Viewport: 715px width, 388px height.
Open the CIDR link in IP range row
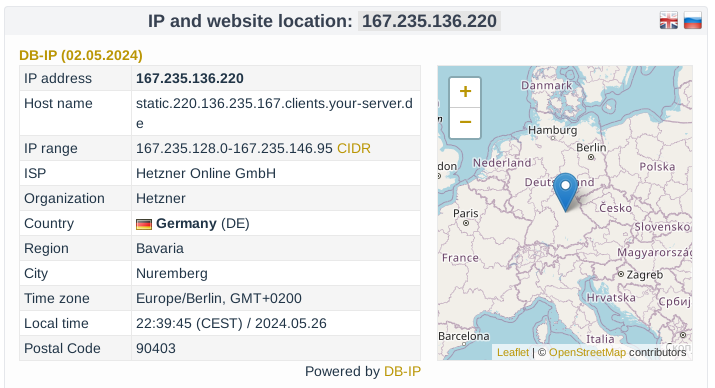pos(354,149)
